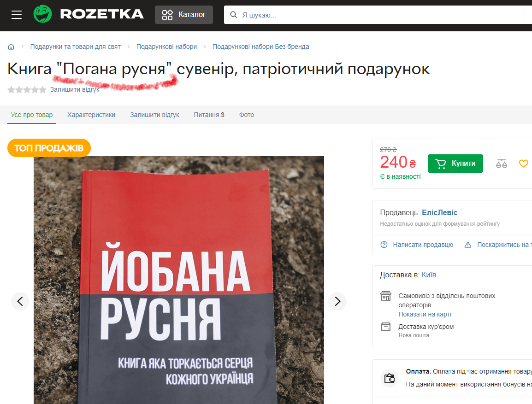Switch to Характеристики tab

91,115
